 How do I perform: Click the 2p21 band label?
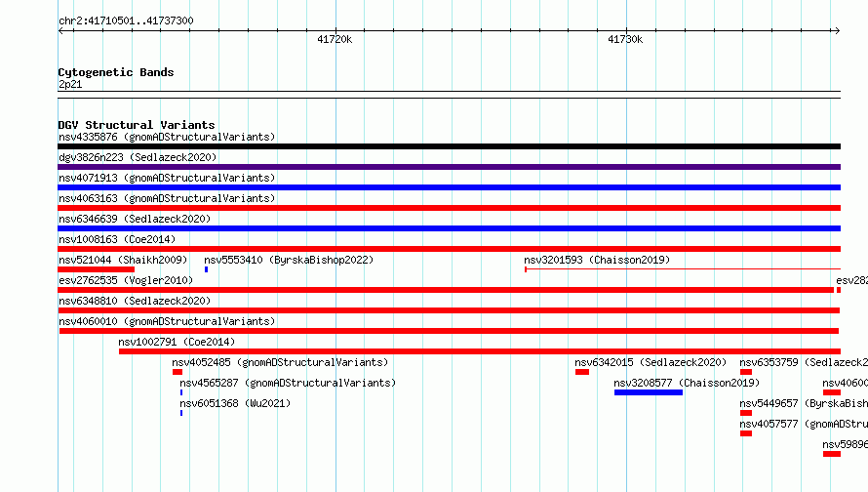pyautogui.click(x=70, y=84)
